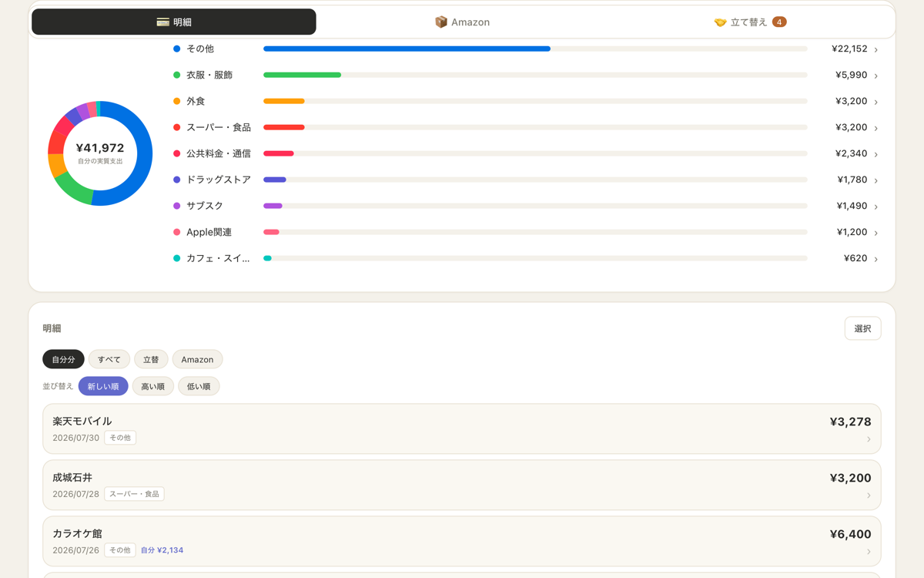Click the teal dot beside カフェ・スイ...
Image resolution: width=924 pixels, height=578 pixels.
pos(177,258)
